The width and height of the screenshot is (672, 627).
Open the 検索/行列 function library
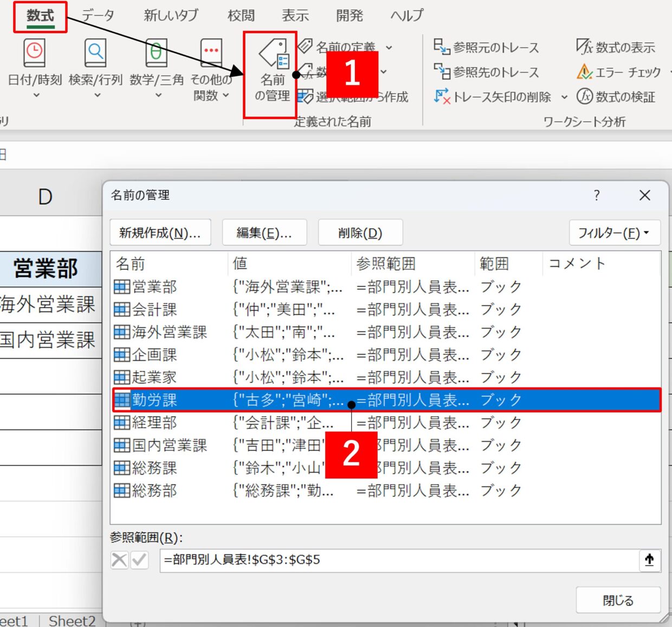(95, 65)
